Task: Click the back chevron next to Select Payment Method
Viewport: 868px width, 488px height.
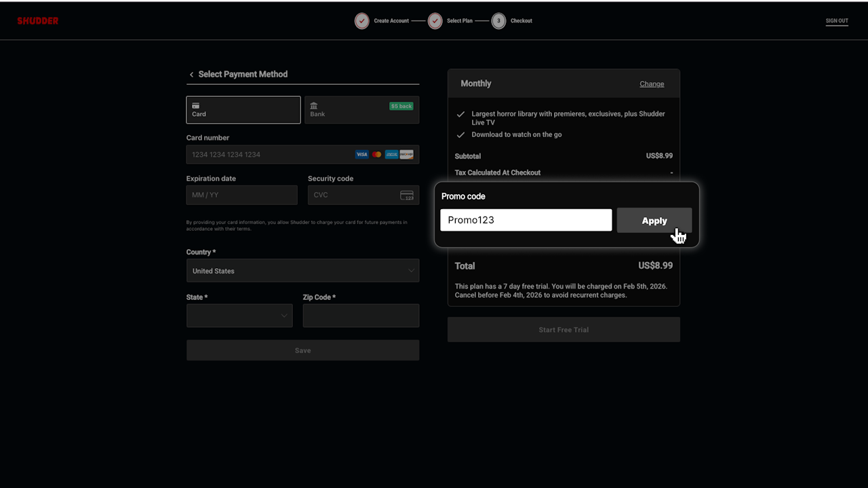Action: tap(191, 75)
